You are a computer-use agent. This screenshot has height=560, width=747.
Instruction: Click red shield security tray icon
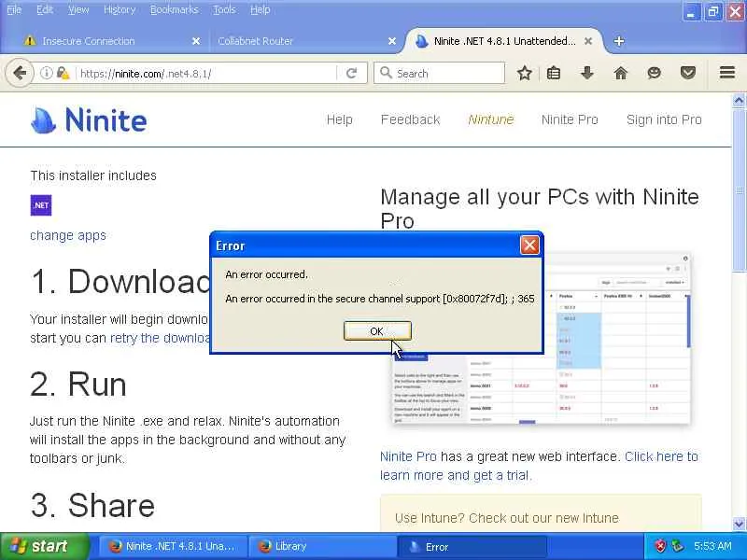(x=660, y=546)
